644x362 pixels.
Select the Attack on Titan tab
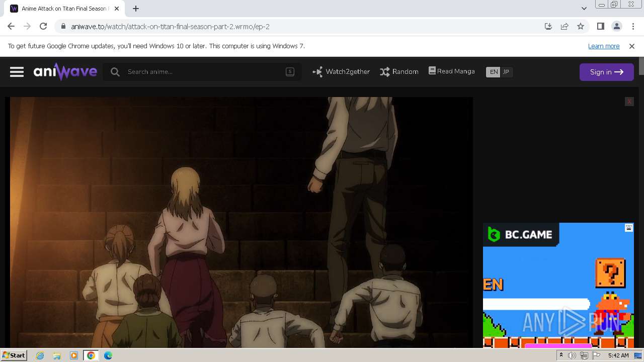65,9
